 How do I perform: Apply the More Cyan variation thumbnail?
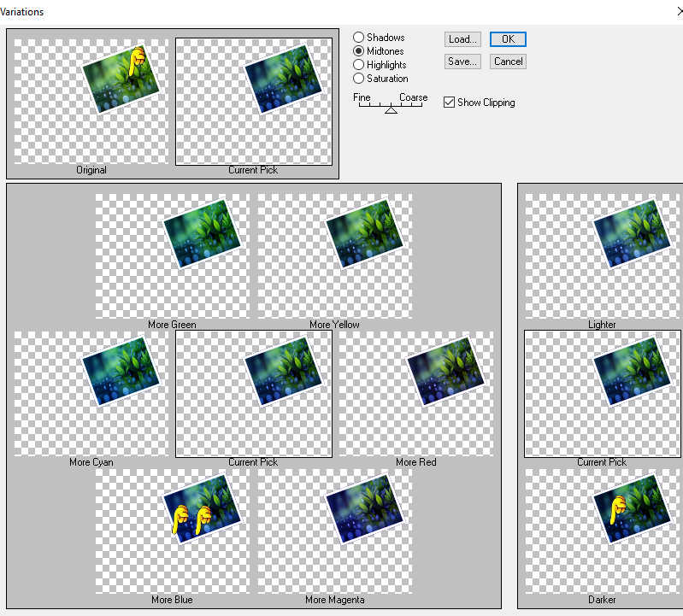click(91, 394)
